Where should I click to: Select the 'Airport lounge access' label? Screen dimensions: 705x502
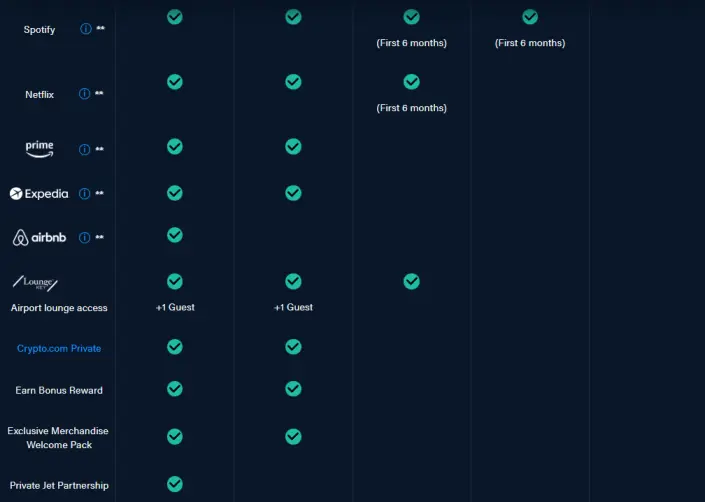click(59, 308)
